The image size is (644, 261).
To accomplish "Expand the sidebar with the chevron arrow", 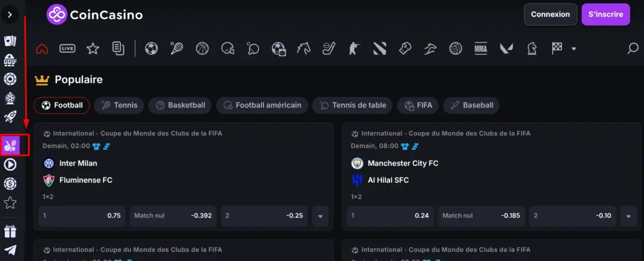I will pos(10,15).
